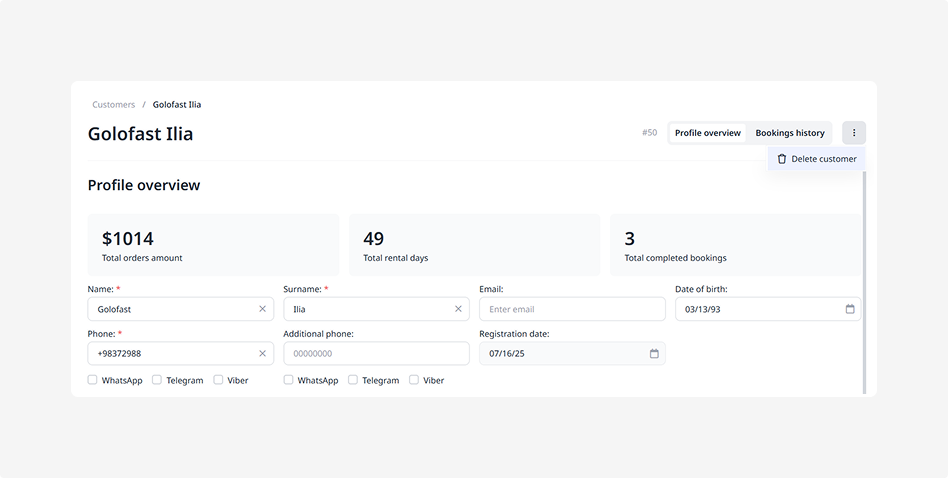This screenshot has height=478, width=948.
Task: Select the Profile overview tab
Action: click(x=707, y=133)
